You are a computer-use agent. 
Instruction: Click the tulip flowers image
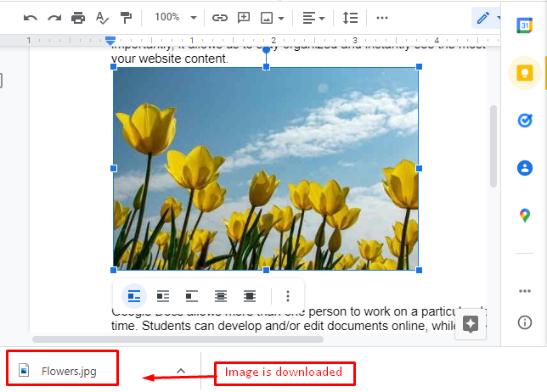click(x=266, y=168)
